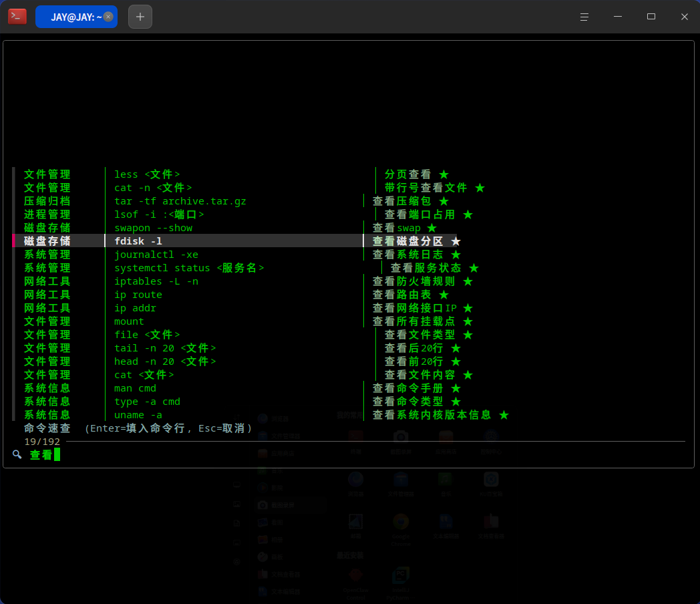The height and width of the screenshot is (604, 700).
Task: Click the 19/192 match counter
Action: pyautogui.click(x=42, y=442)
